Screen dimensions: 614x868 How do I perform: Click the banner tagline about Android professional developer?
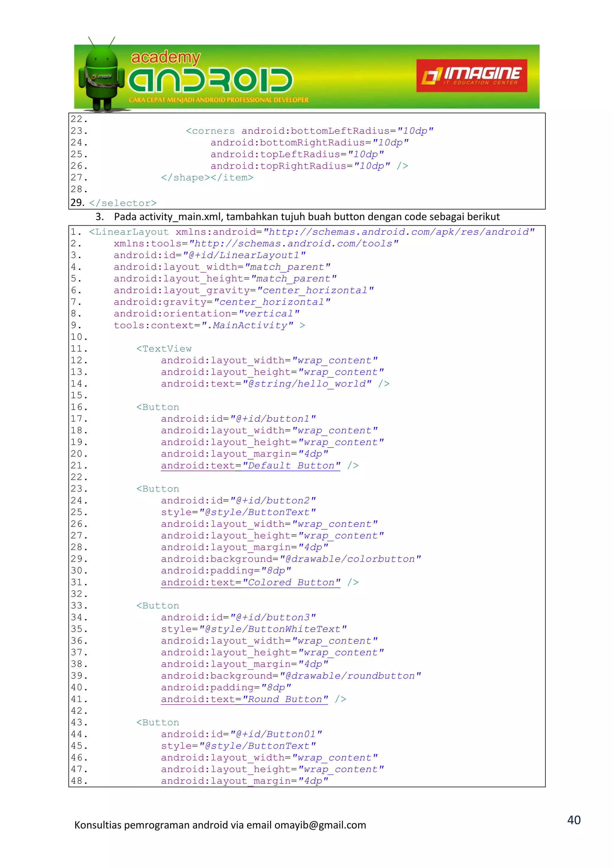pos(219,100)
